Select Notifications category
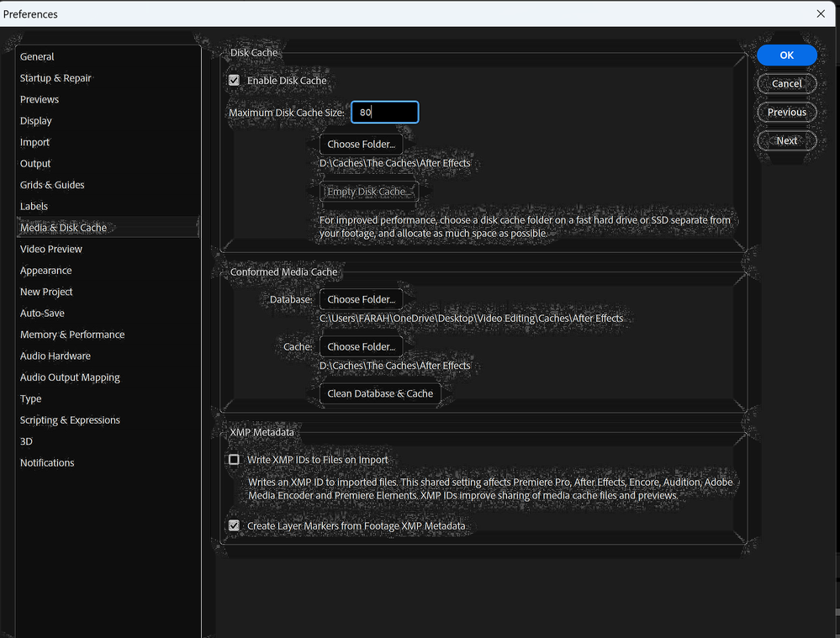Screen dimensions: 840x638 point(47,463)
